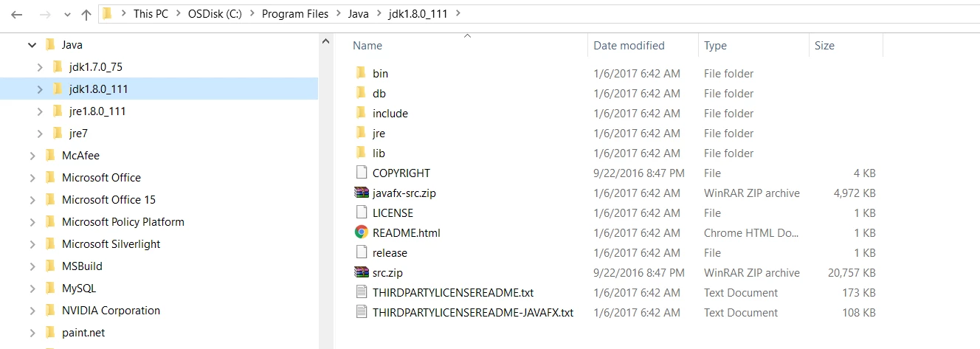980x349 pixels.
Task: Click the THIRDPARTYLICENSEREADME.txt document icon
Action: [361, 292]
